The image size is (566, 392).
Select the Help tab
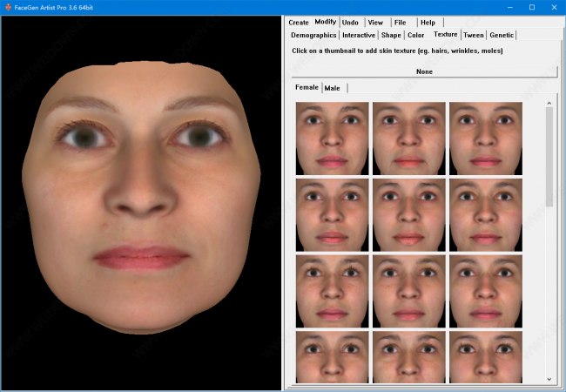point(428,22)
